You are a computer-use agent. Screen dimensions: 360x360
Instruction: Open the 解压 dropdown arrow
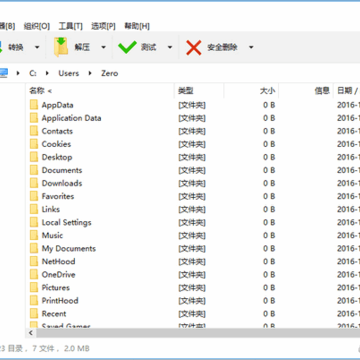pyautogui.click(x=103, y=47)
